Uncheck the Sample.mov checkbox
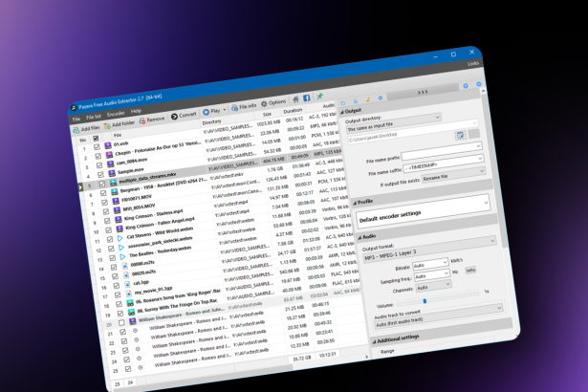The image size is (588, 392). (101, 175)
